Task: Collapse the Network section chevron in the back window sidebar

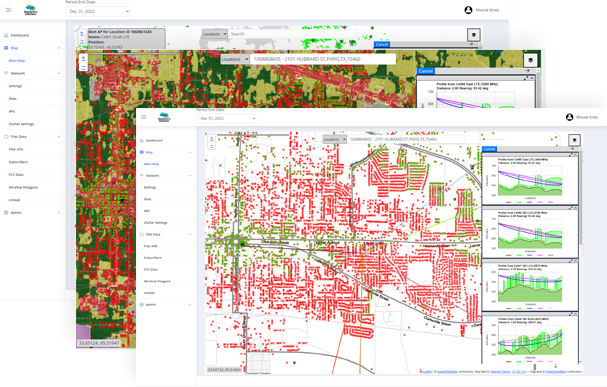Action: pyautogui.click(x=59, y=73)
